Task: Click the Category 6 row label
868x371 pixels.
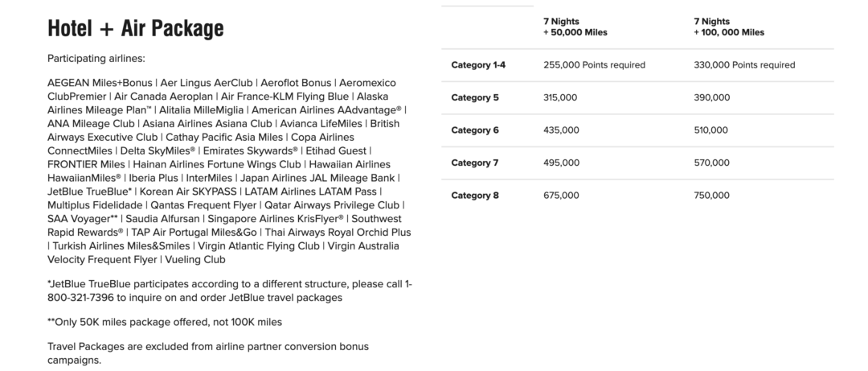Action: (474, 130)
